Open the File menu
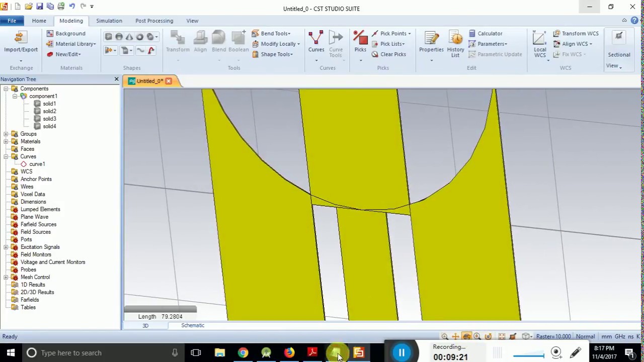 (x=12, y=21)
